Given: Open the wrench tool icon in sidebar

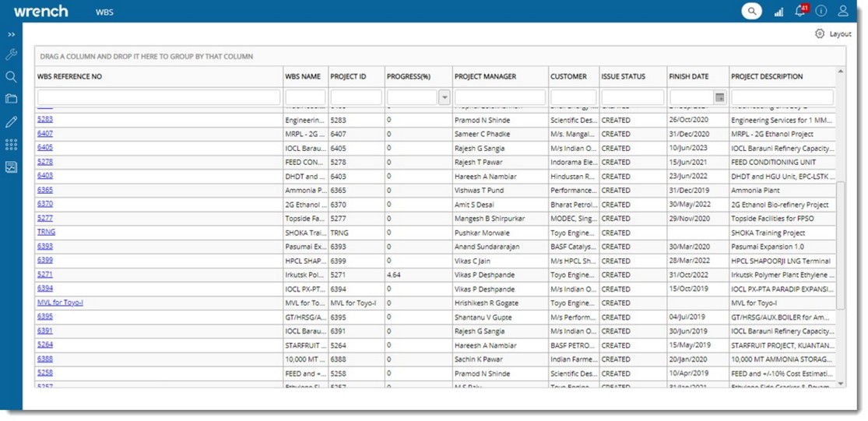Looking at the screenshot, I should coord(11,55).
